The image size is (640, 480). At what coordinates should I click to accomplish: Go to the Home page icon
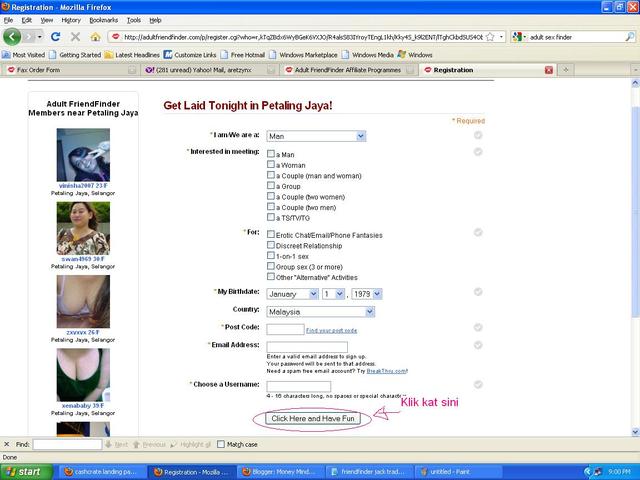[x=96, y=37]
